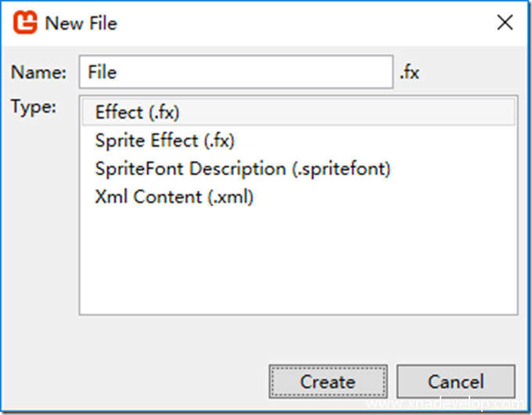
Task: Click the .fx extension label beside Name field
Action: pyautogui.click(x=409, y=73)
